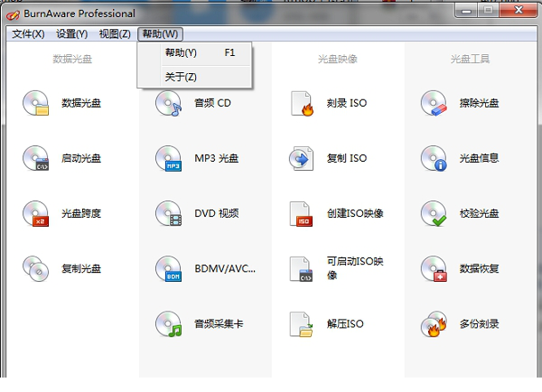The image size is (542, 392).
Task: Minimize the BurnAware Professional window
Action: [466, 10]
